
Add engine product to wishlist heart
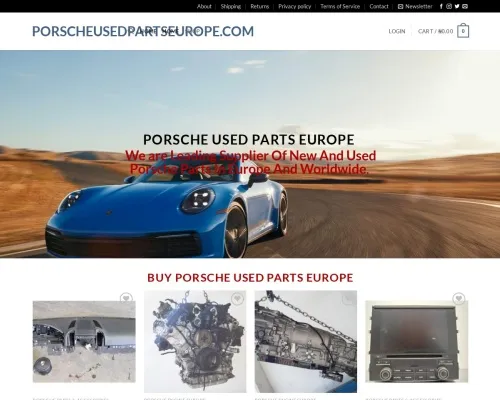pyautogui.click(x=237, y=298)
